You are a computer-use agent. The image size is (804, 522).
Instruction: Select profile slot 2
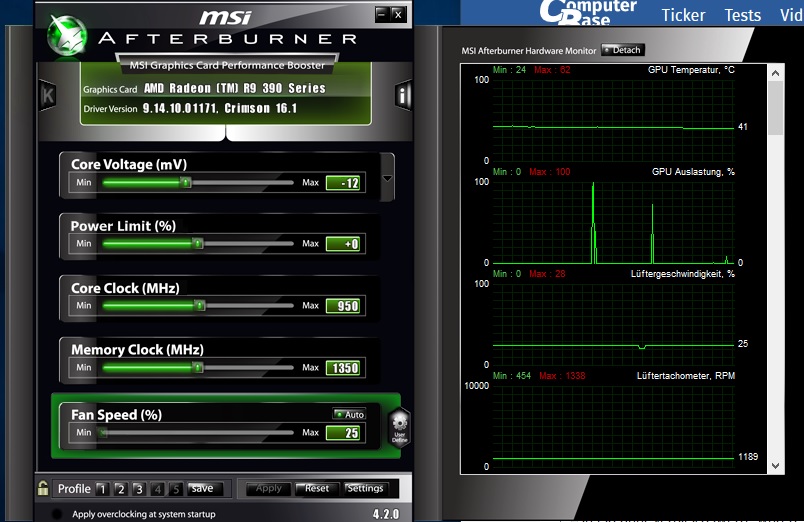[x=120, y=489]
